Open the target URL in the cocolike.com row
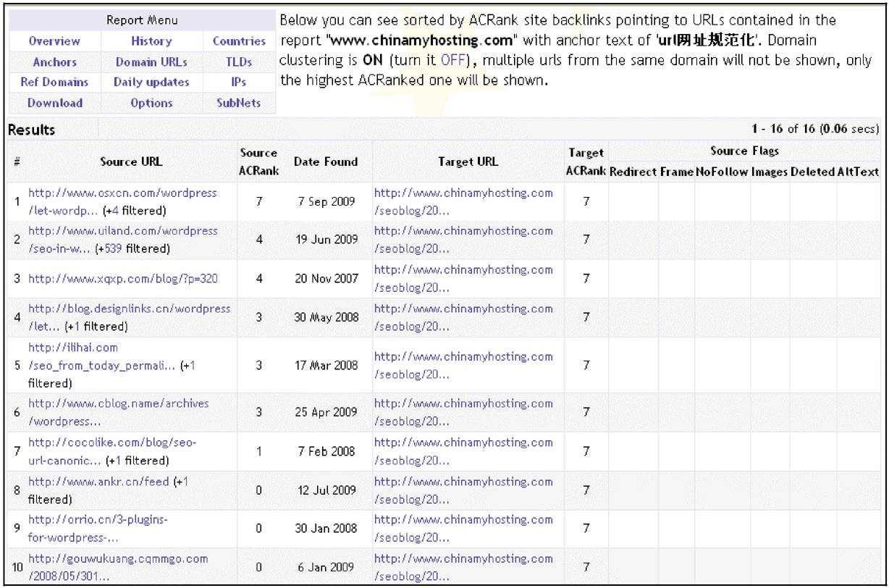 463,451
